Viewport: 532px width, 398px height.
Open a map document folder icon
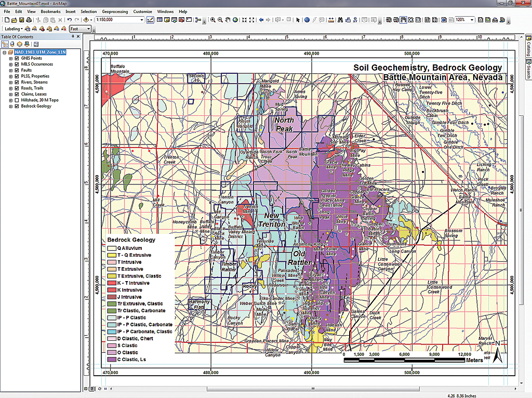(14, 20)
